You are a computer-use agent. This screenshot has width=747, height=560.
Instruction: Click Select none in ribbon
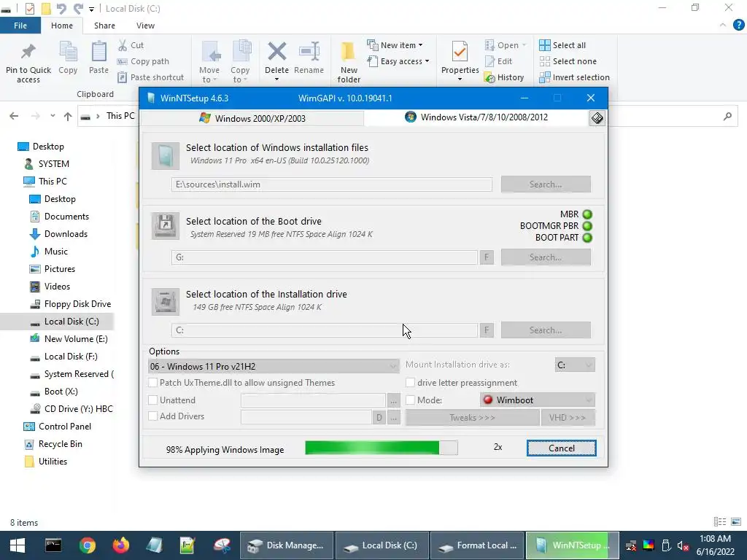tap(568, 61)
